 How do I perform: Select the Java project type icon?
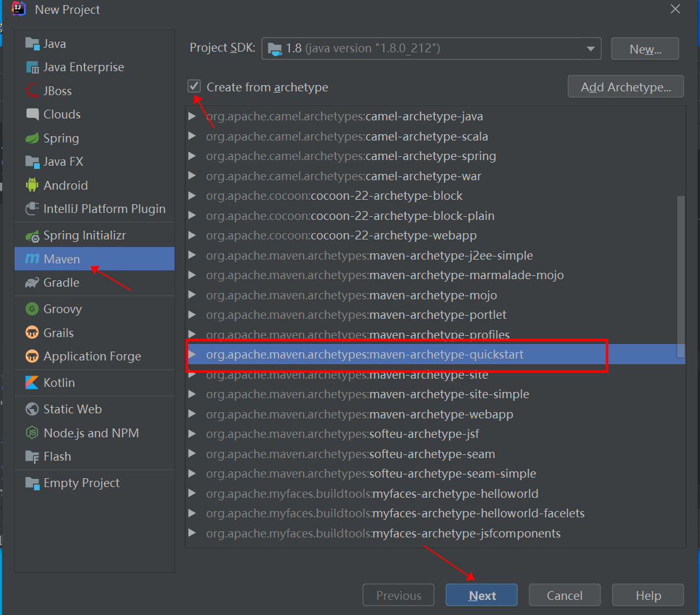pos(32,43)
